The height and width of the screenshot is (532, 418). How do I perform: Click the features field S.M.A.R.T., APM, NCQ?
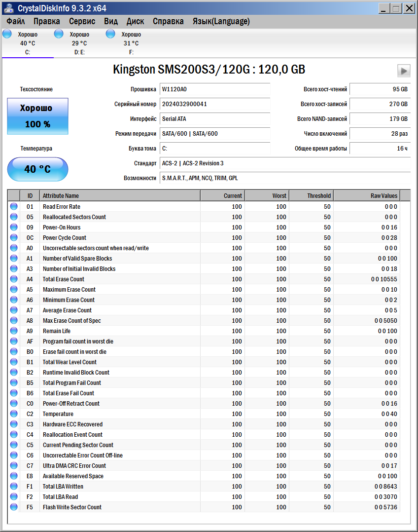[x=285, y=178]
